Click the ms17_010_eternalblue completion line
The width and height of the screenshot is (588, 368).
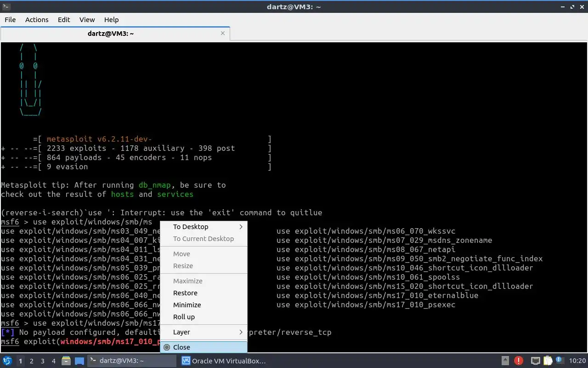pos(377,296)
